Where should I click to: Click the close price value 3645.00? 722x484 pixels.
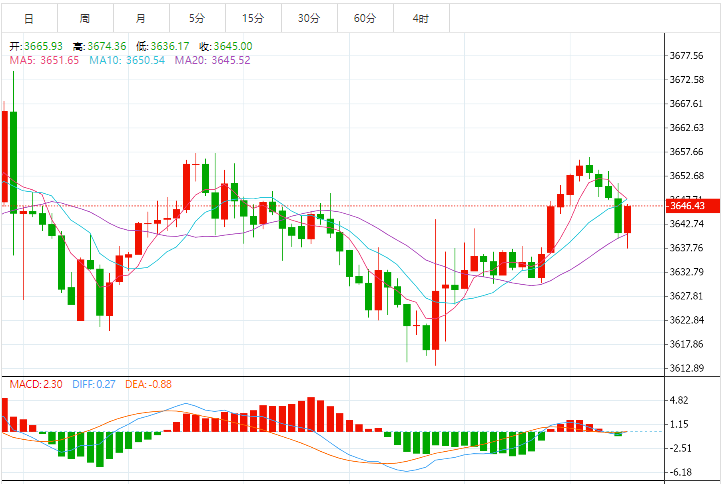click(233, 46)
